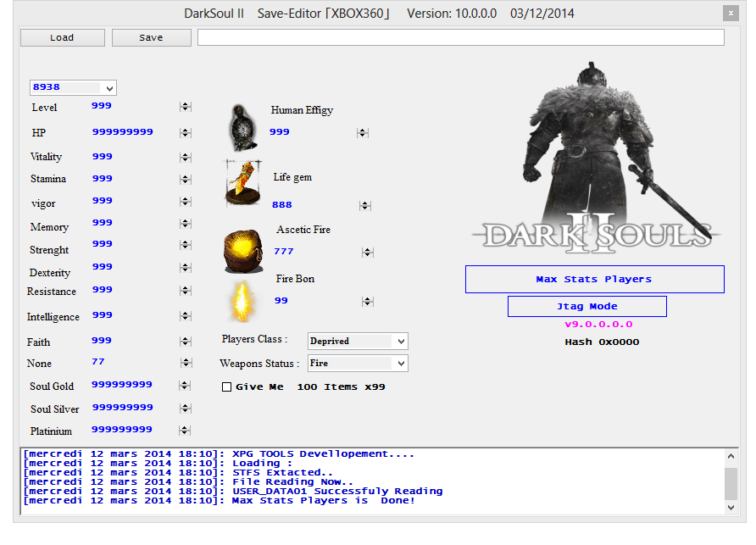Click the file path text field
This screenshot has height=545, width=756.
coord(460,37)
